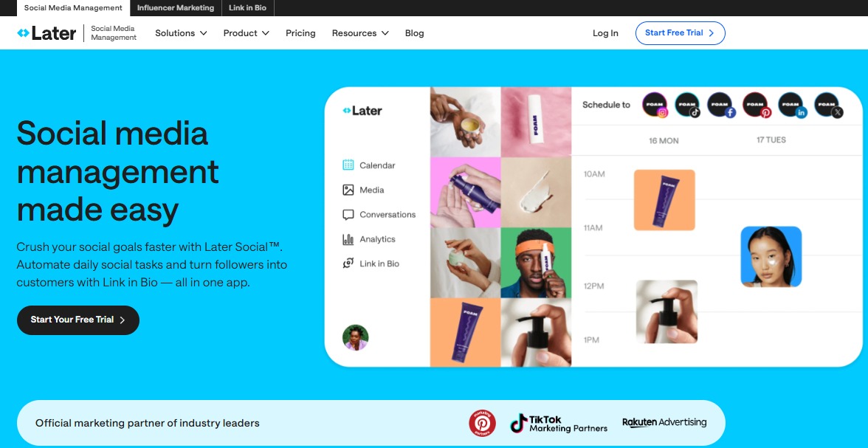868x448 pixels.
Task: Expand the Product navigation dropdown
Action: [x=246, y=33]
